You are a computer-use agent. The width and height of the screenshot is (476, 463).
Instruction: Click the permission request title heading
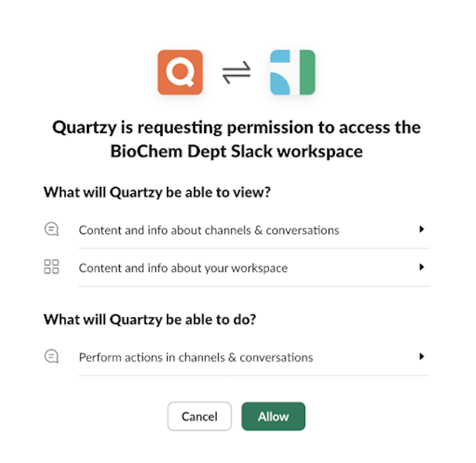click(237, 139)
